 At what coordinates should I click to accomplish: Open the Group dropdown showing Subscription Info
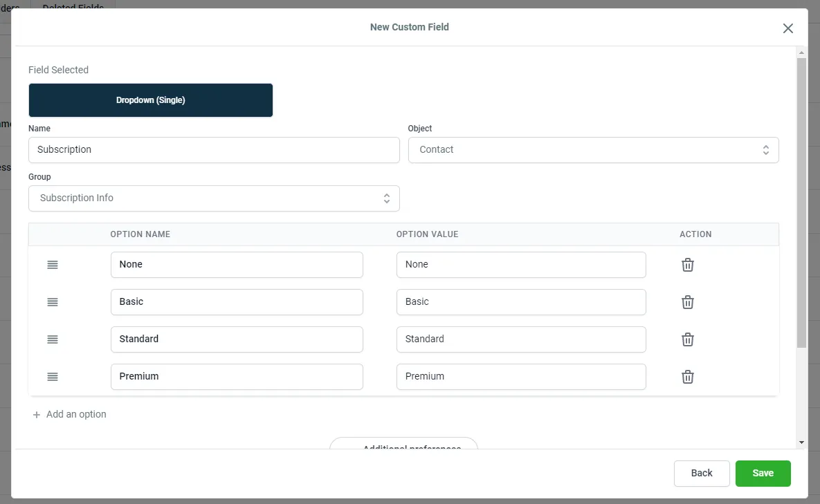coord(214,198)
